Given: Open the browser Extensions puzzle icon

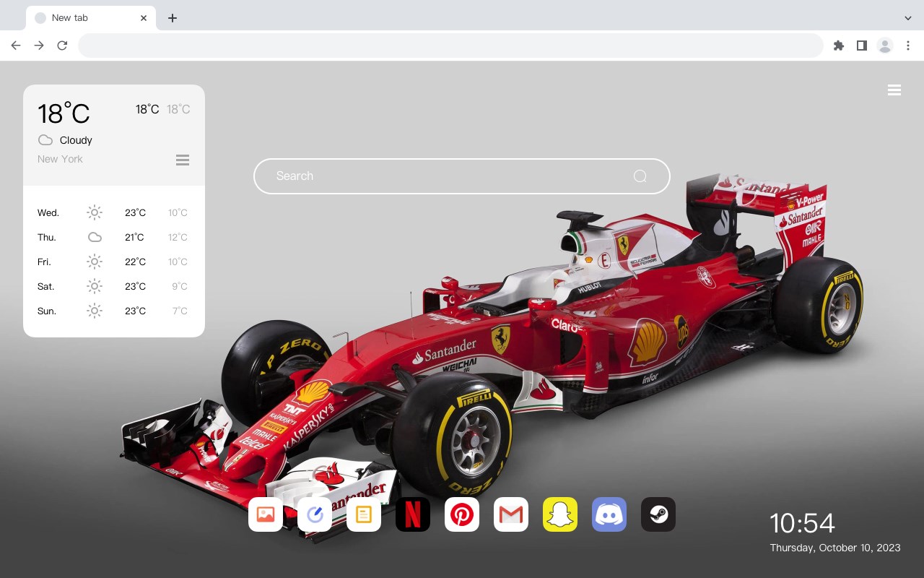Looking at the screenshot, I should (x=838, y=46).
